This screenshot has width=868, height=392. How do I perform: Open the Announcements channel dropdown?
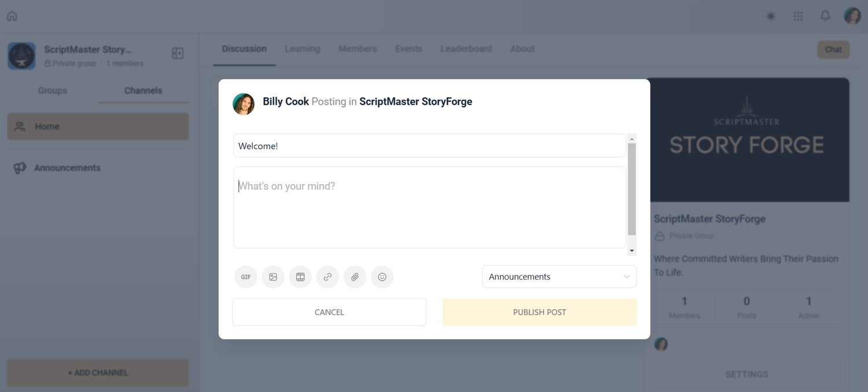(x=559, y=277)
